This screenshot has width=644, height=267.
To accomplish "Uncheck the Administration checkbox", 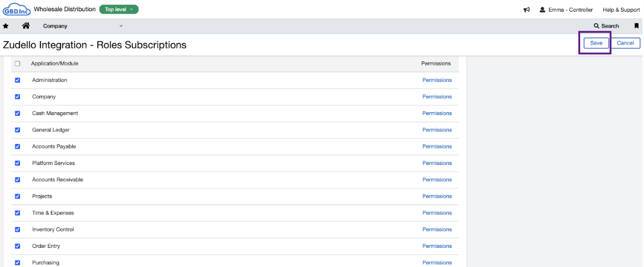I will pyautogui.click(x=18, y=80).
